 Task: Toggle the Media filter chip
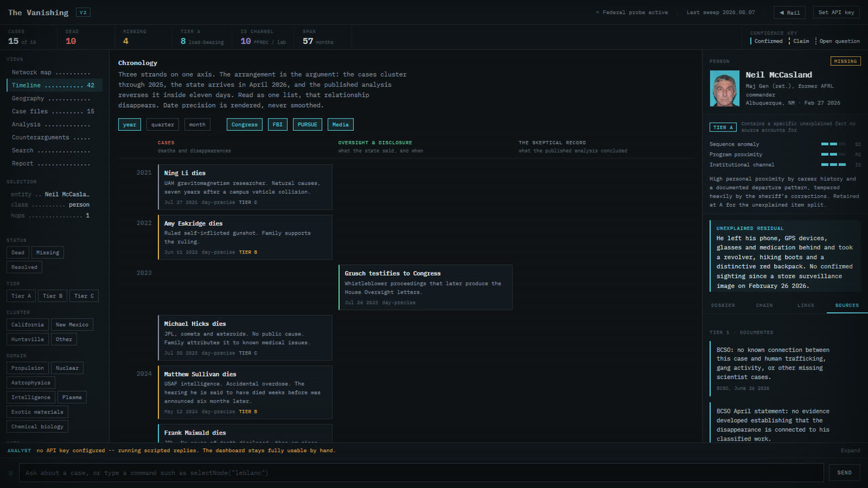tap(340, 125)
